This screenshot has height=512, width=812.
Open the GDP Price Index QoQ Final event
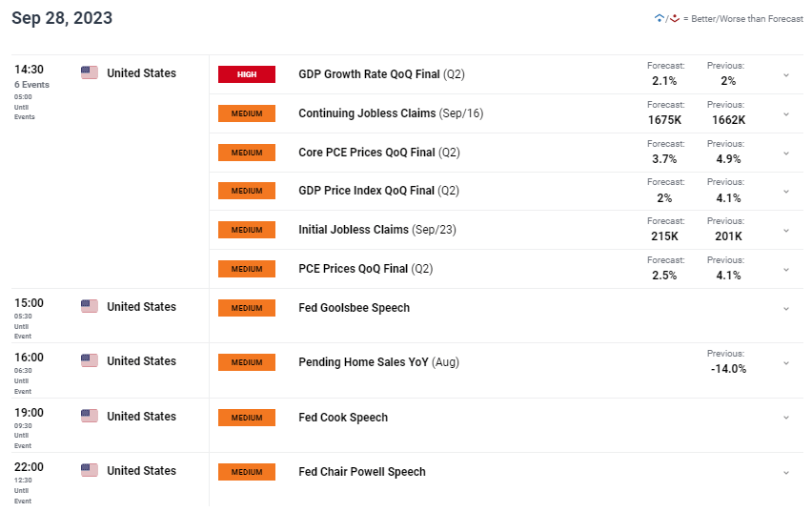coord(378,191)
